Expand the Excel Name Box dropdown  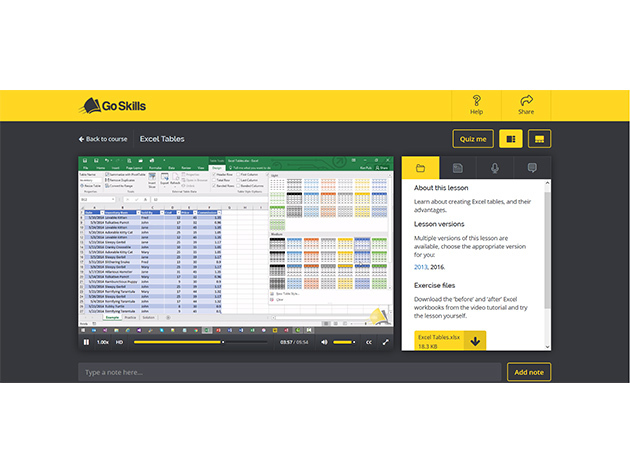(113, 199)
